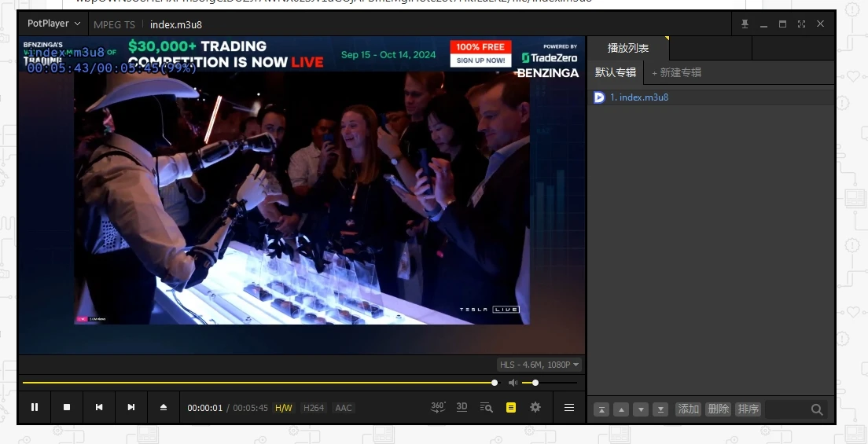Toggle the playlist panel button
868x444 pixels.
[x=511, y=408]
